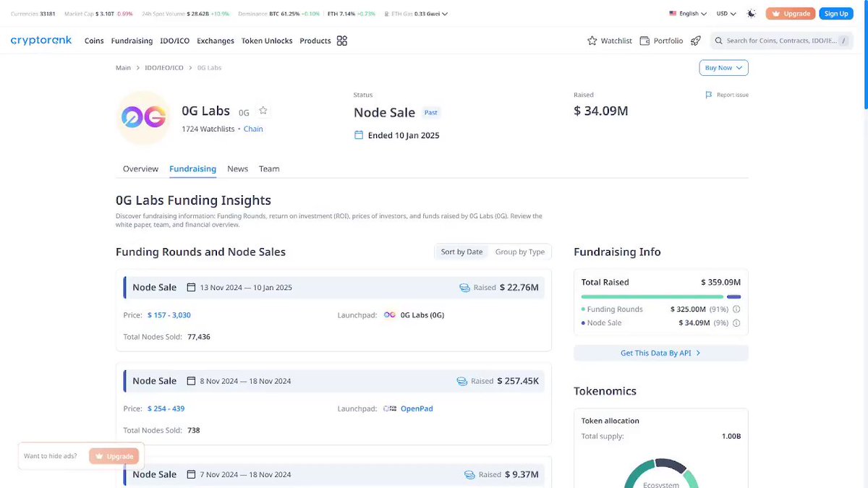868x488 pixels.
Task: Click the Past status badge
Action: 431,113
